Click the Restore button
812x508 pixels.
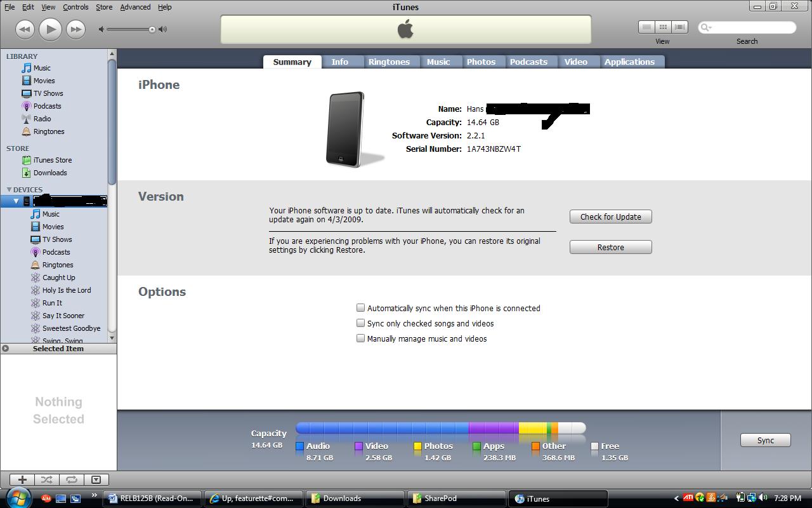click(610, 247)
